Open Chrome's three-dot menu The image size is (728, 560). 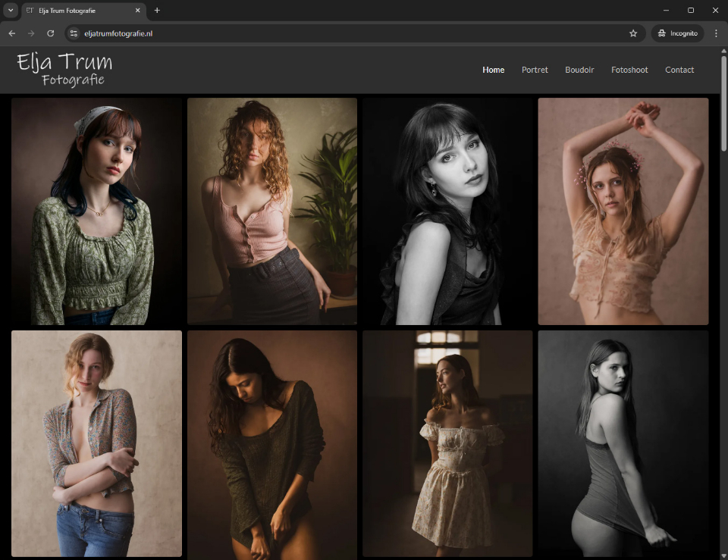715,33
